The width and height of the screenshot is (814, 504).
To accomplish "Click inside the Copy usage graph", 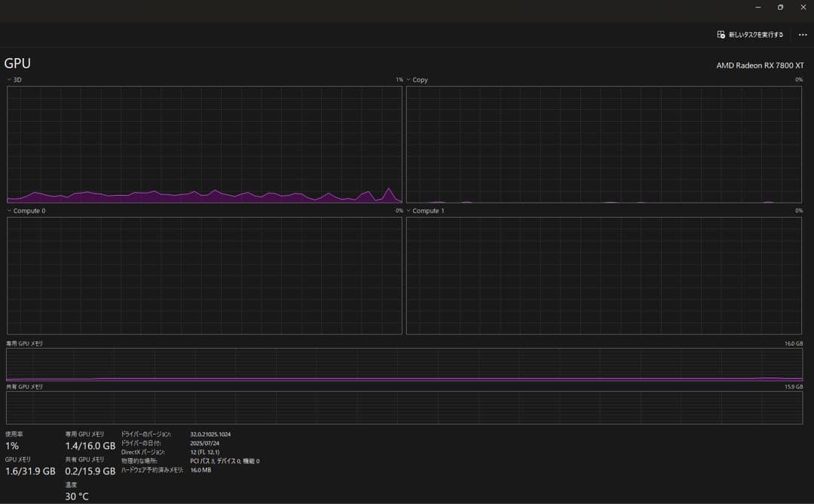I will click(604, 144).
